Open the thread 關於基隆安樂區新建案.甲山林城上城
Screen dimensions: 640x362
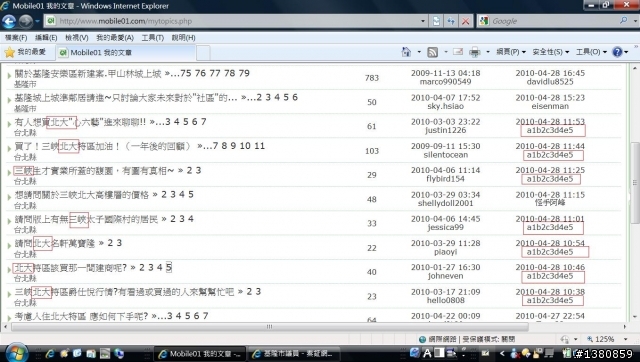[88, 73]
